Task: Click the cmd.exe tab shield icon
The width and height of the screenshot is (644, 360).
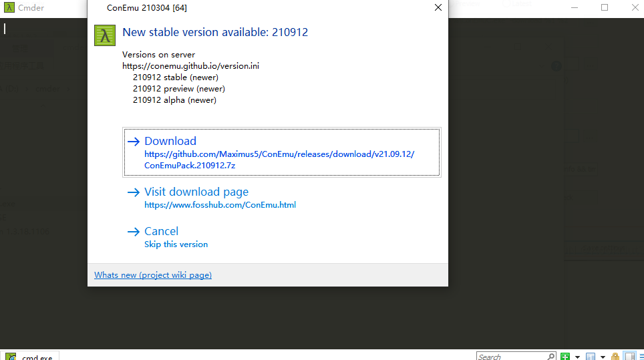Action: click(x=11, y=357)
